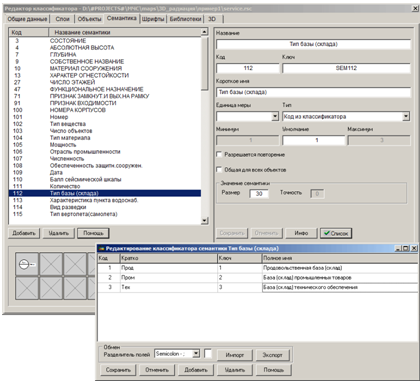Click the Полное имя column header
This screenshot has width=420, height=381.
coord(340,258)
